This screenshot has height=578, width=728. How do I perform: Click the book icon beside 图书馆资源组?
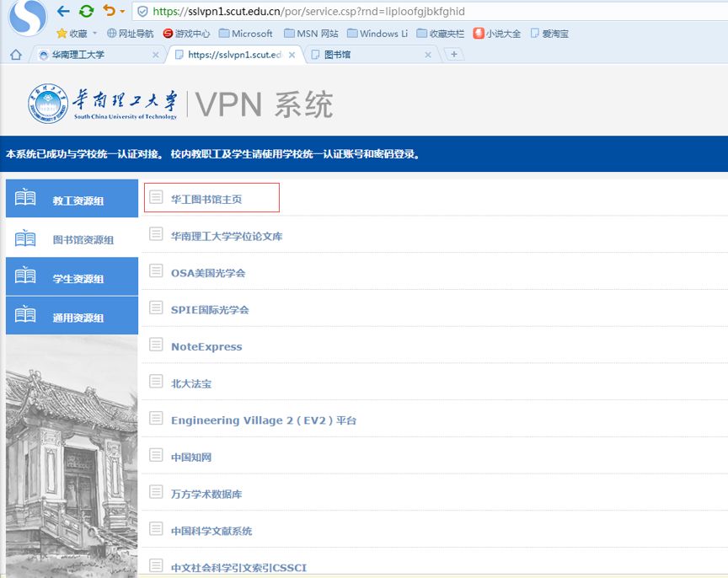(x=25, y=238)
